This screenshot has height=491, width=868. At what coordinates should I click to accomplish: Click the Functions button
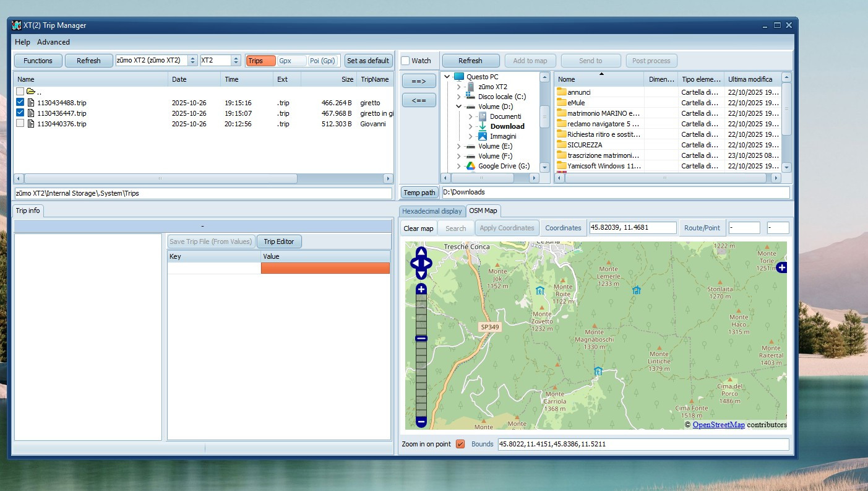pos(38,61)
